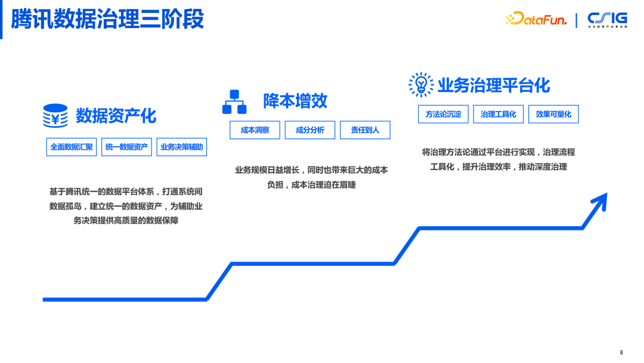Viewport: 644px width, 363px height.
Task: Click the page number 8
Action: pos(621,352)
